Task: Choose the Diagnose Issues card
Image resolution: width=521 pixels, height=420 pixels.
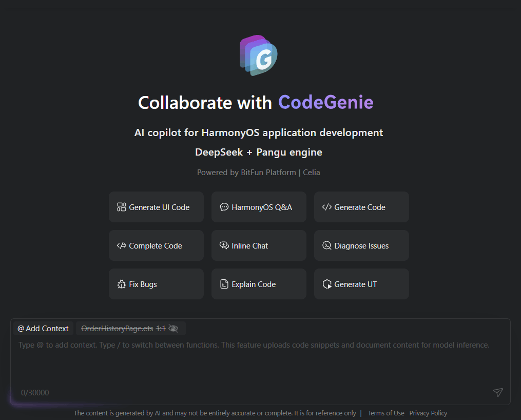Action: (361, 245)
